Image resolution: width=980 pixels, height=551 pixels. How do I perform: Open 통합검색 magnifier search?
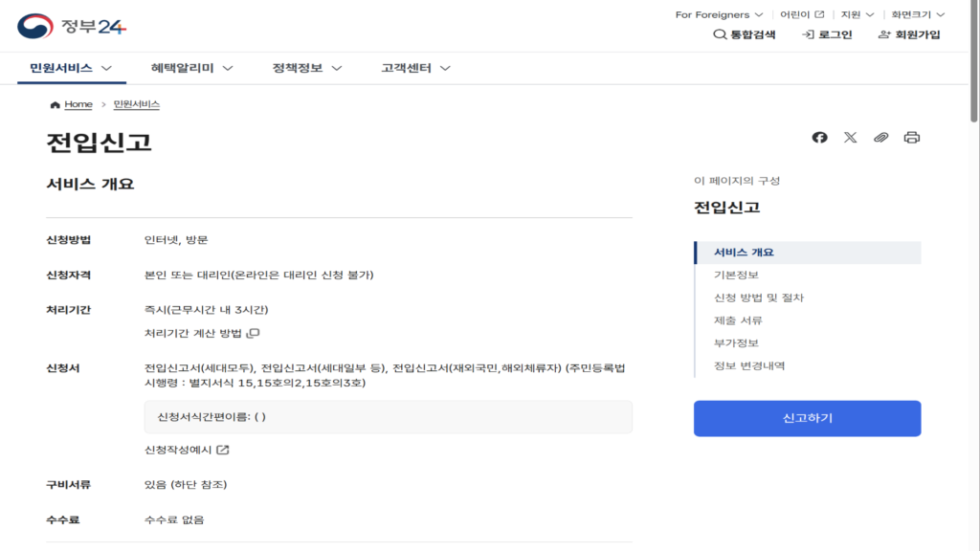pos(744,34)
